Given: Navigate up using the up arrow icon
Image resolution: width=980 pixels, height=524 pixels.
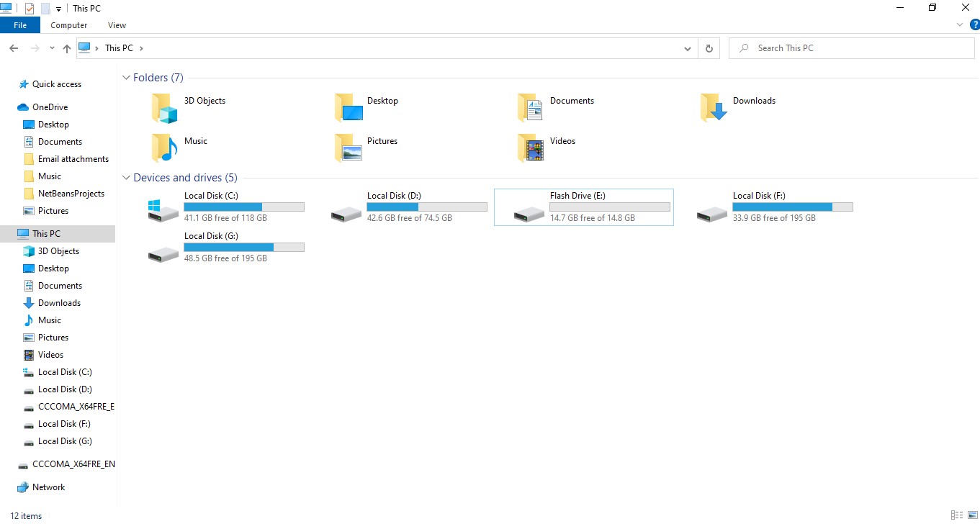Looking at the screenshot, I should [x=66, y=48].
